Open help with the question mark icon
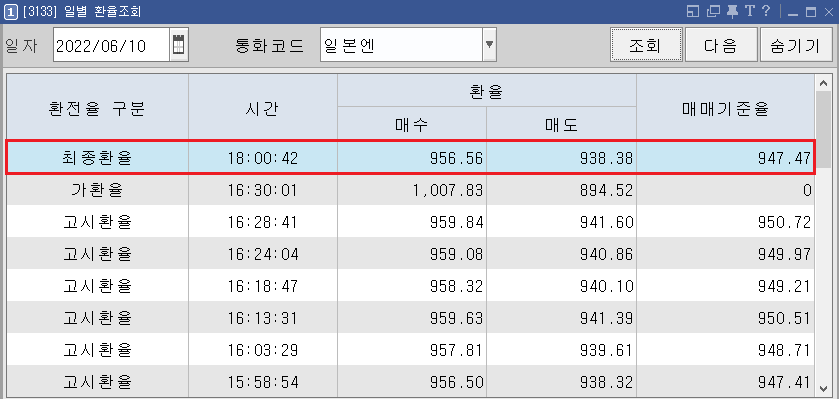 [x=766, y=11]
